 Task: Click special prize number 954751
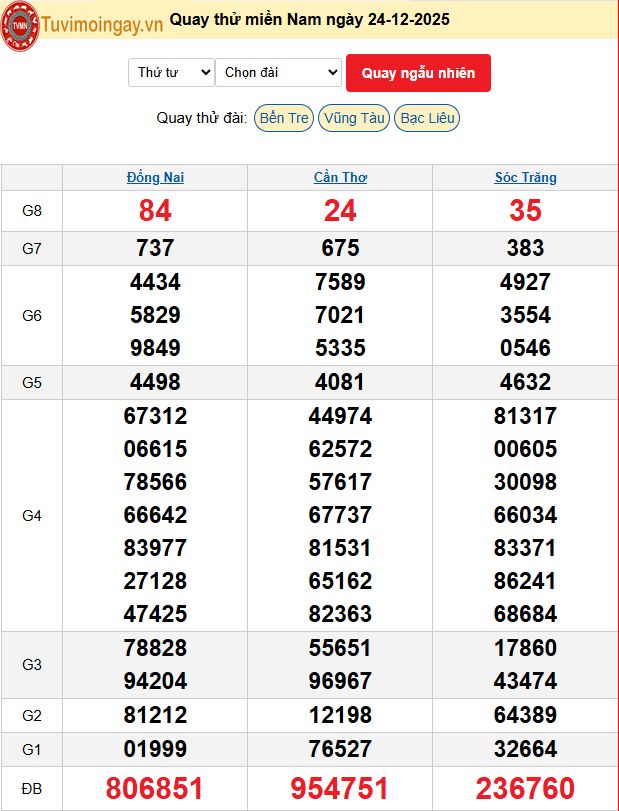point(340,788)
